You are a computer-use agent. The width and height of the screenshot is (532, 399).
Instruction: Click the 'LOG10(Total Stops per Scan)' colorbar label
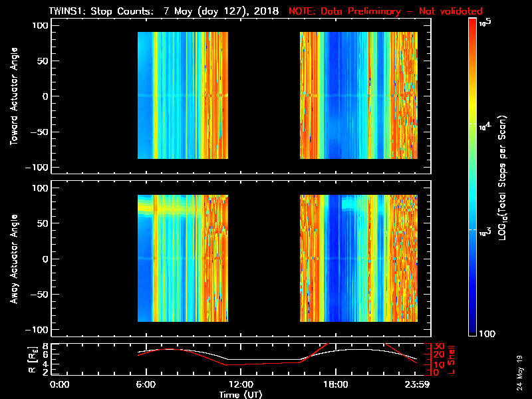503,178
